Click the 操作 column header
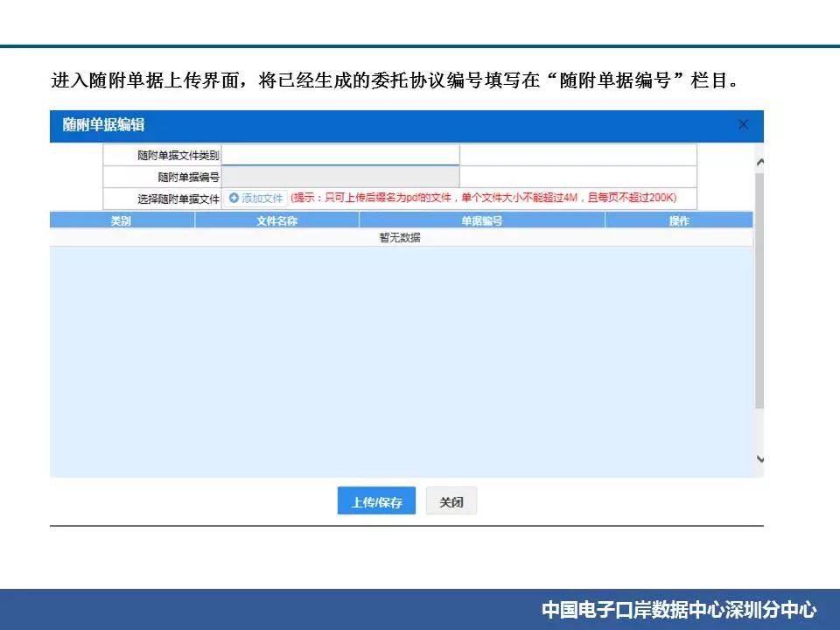This screenshot has width=840, height=630. point(678,221)
